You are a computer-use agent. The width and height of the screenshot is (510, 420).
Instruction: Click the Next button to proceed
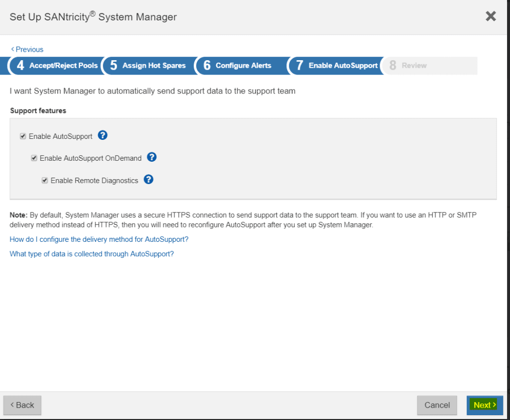[484, 405]
